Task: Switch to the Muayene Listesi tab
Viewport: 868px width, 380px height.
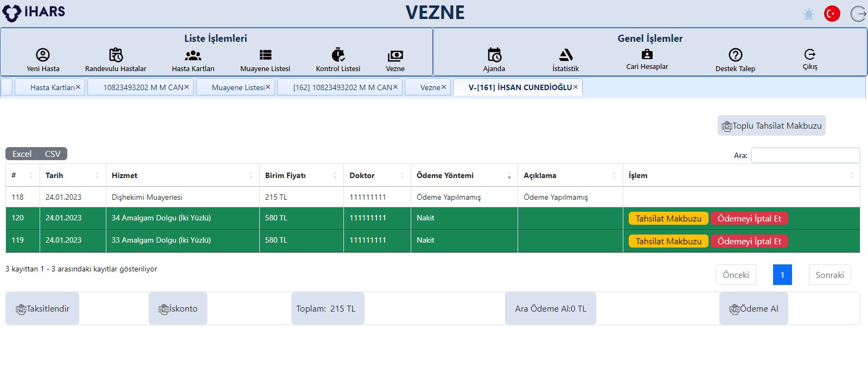Action: pyautogui.click(x=238, y=87)
